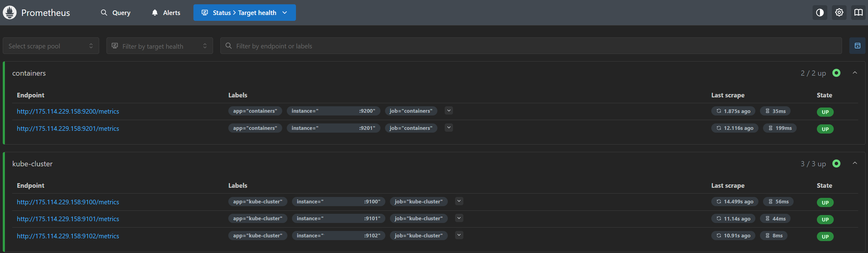Expand labels for the 9200 containers target
The width and height of the screenshot is (868, 253).
pos(448,111)
